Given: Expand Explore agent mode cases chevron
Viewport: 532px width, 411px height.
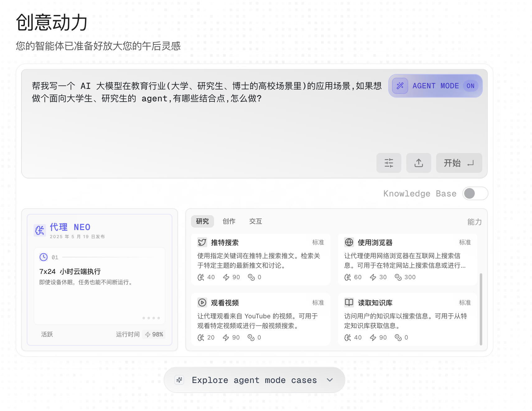Looking at the screenshot, I should coord(330,380).
